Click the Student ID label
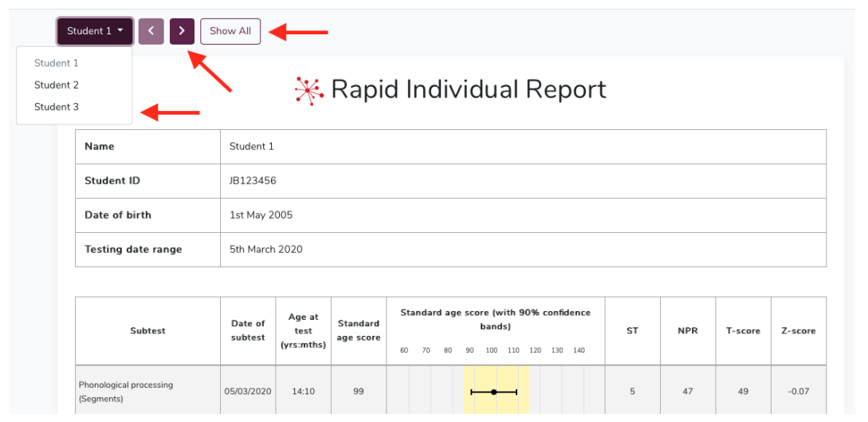This screenshot has height=422, width=868. coord(112,180)
